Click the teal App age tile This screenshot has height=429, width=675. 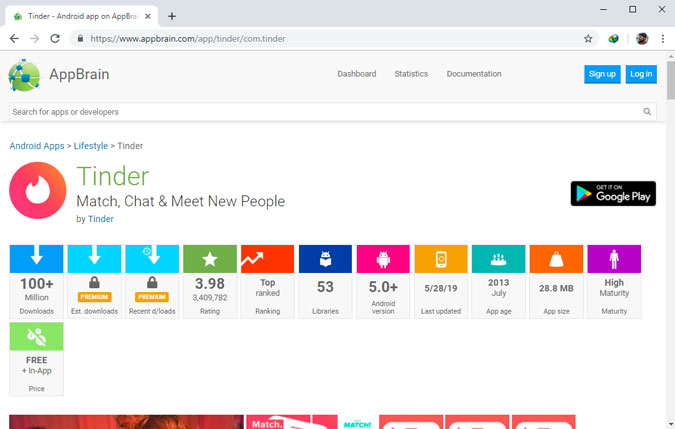click(499, 281)
